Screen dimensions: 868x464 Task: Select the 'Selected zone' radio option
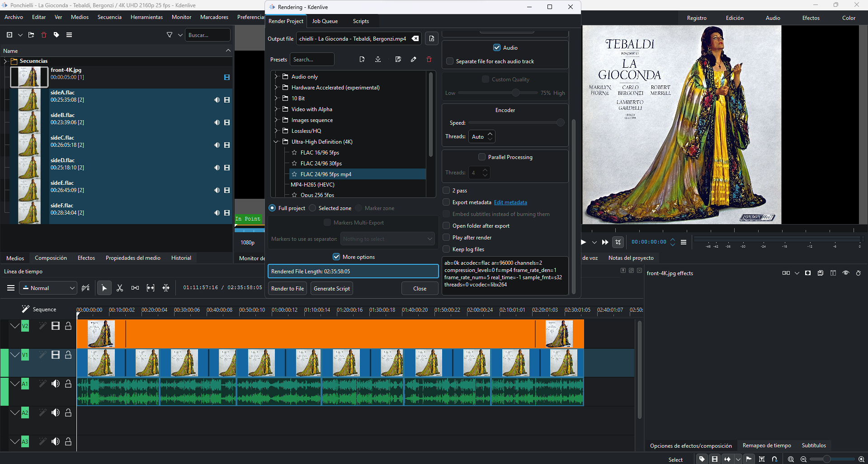313,208
